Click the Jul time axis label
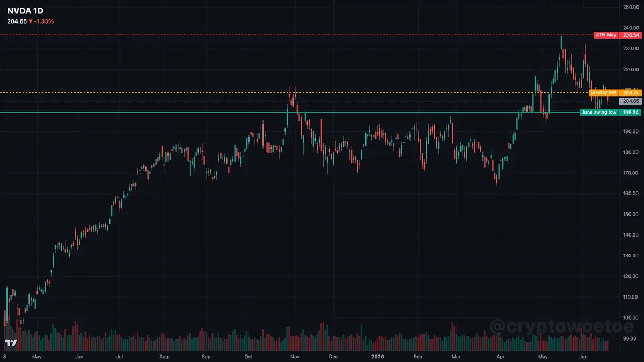This screenshot has height=362, width=644. (120, 356)
